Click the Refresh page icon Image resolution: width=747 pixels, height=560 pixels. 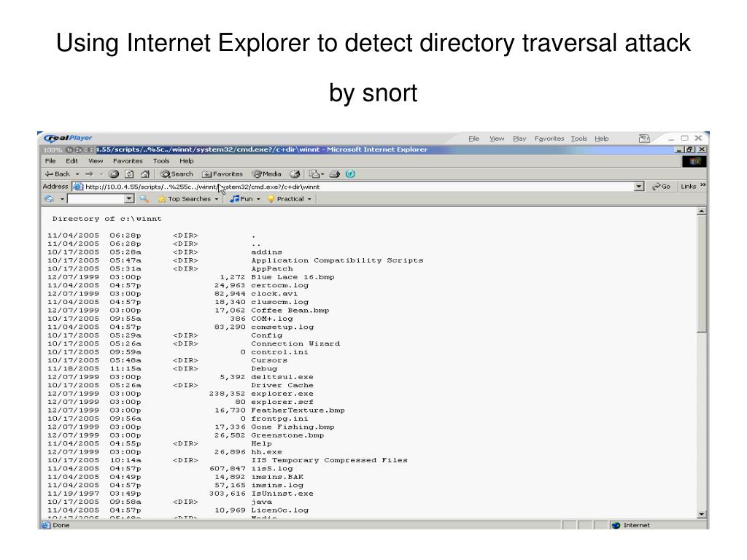(x=129, y=174)
